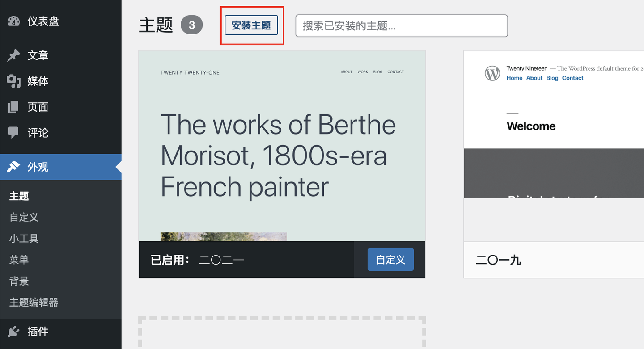Open the 自定义 submenu entry in sidebar
644x349 pixels.
[24, 218]
